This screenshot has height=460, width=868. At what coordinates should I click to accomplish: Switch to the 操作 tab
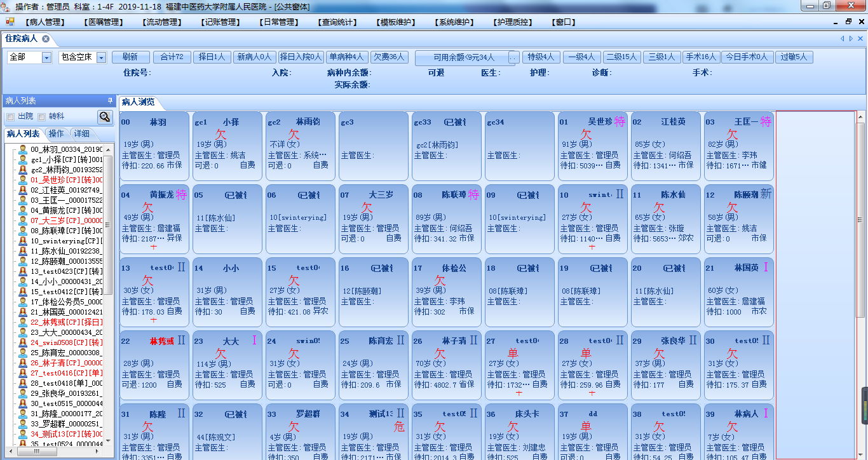pyautogui.click(x=56, y=134)
